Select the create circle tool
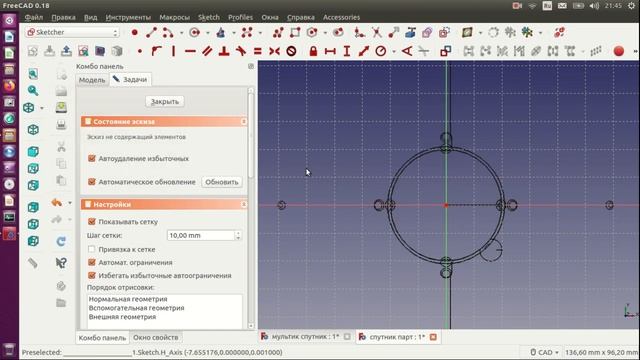 [x=195, y=32]
